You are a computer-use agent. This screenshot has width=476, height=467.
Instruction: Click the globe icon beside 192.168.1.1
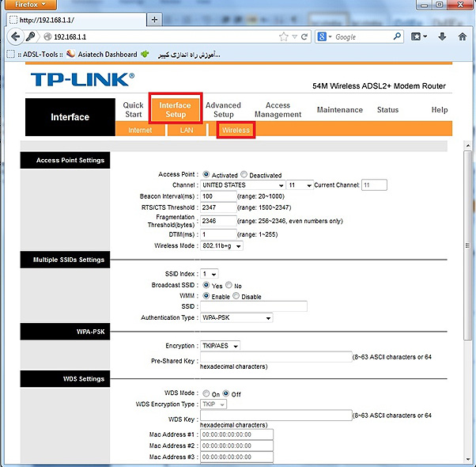(47, 36)
